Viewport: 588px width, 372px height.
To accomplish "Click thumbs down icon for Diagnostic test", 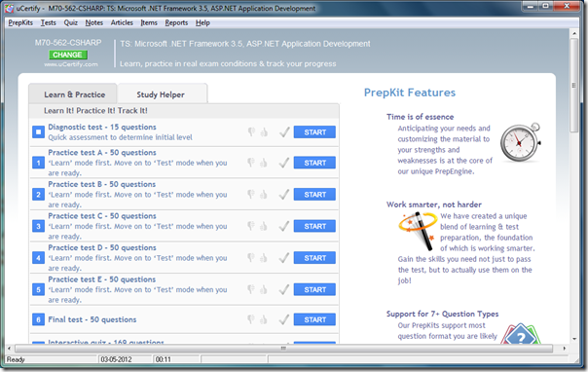I will click(251, 131).
